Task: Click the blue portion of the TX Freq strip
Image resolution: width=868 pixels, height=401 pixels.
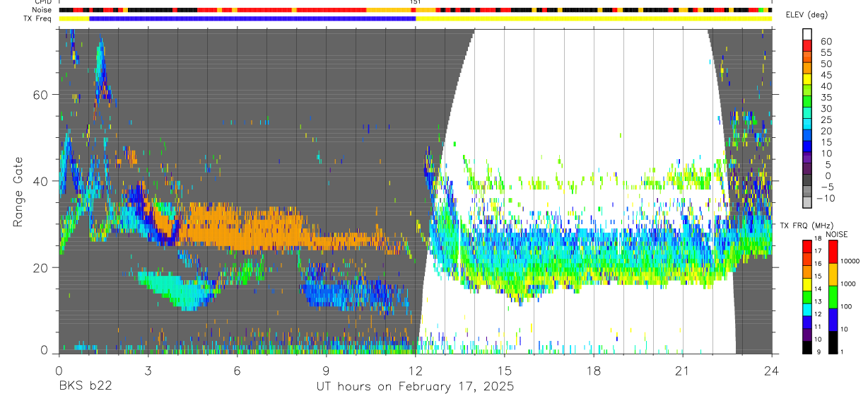Action: coord(252,18)
